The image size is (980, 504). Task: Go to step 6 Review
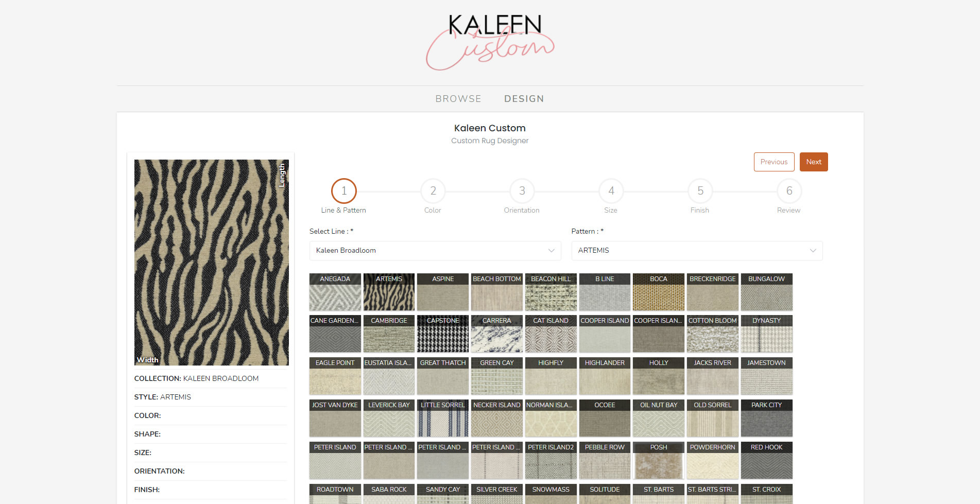click(x=789, y=191)
